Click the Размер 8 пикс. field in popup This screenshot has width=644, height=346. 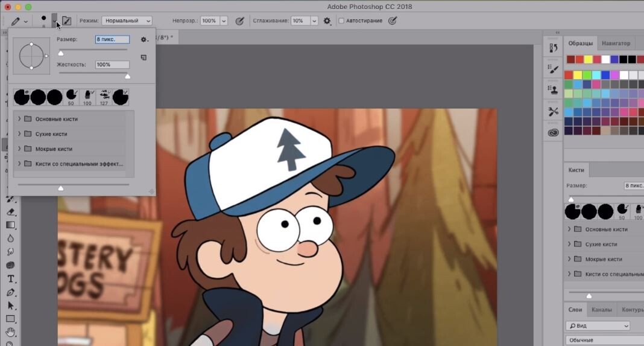112,39
